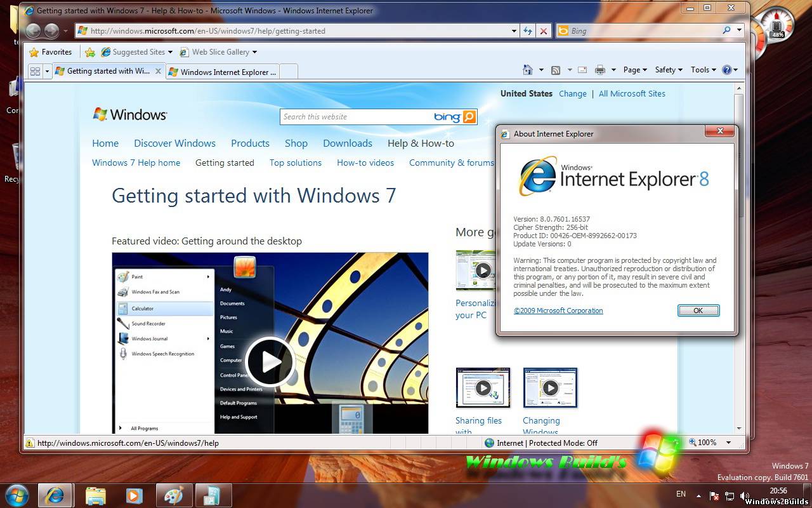The image size is (812, 508).
Task: Click the Internet Explorer taskbar icon
Action: tap(55, 495)
